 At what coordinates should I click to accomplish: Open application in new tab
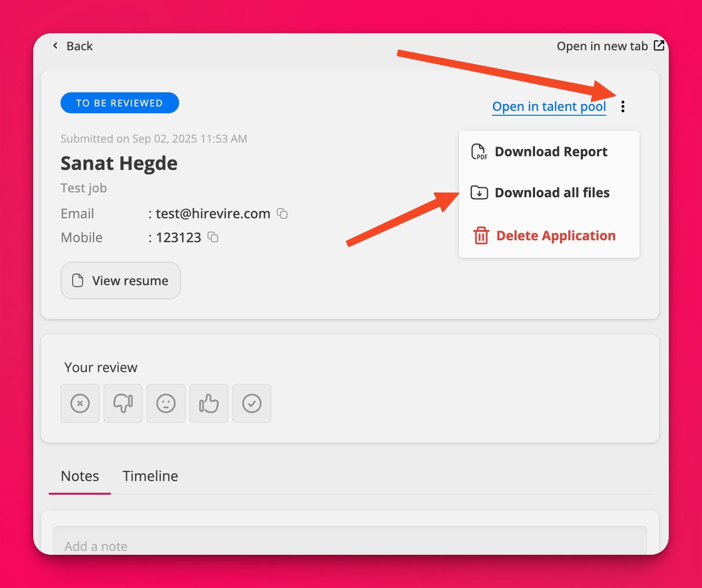[610, 46]
